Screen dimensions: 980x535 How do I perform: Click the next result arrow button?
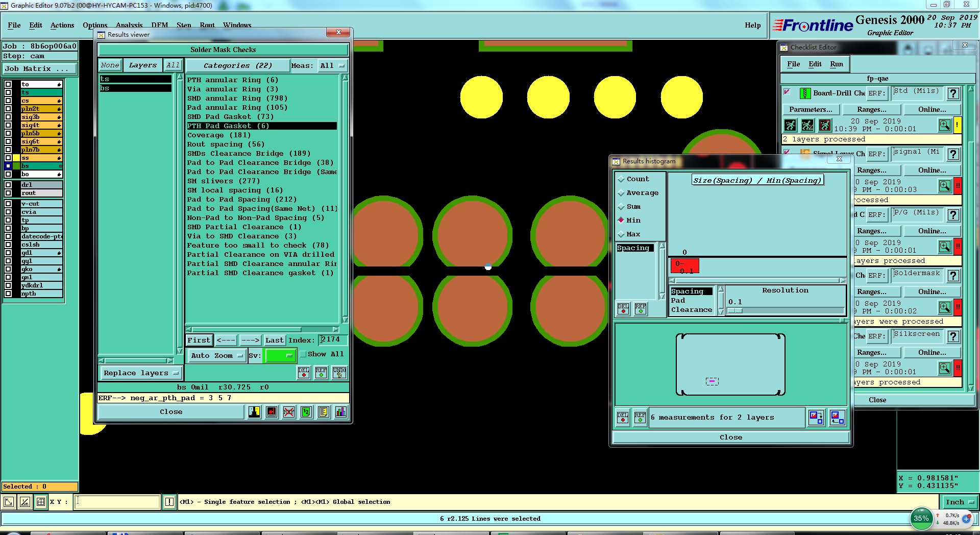point(250,341)
